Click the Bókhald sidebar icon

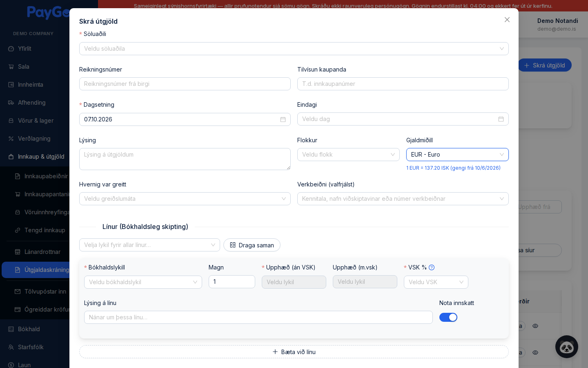pos(11,329)
